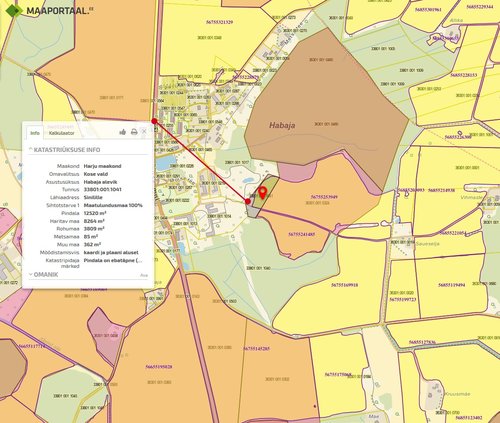The image size is (500, 423).
Task: Click parcel labeled 56755321329
Action: click(x=219, y=22)
